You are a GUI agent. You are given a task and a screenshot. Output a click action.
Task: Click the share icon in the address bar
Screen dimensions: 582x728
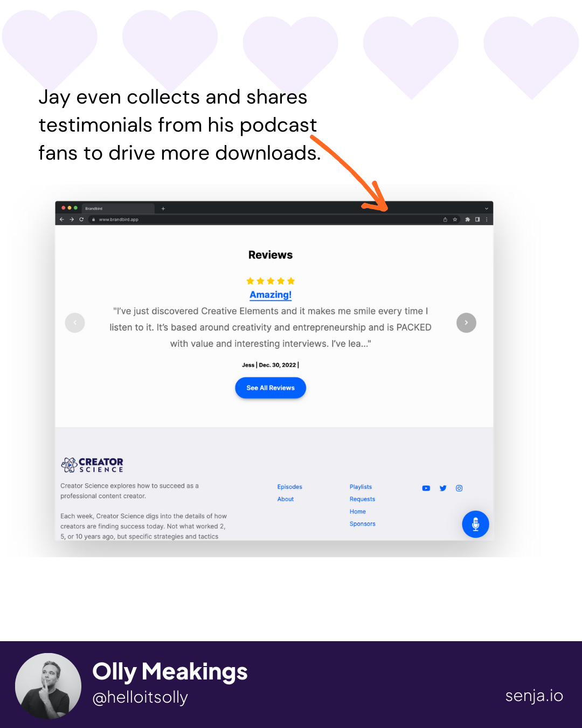(x=445, y=219)
